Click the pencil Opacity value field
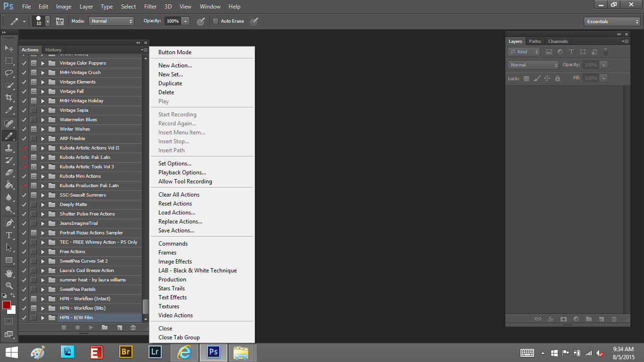Screen dimensions: 644x362 coord(173,21)
